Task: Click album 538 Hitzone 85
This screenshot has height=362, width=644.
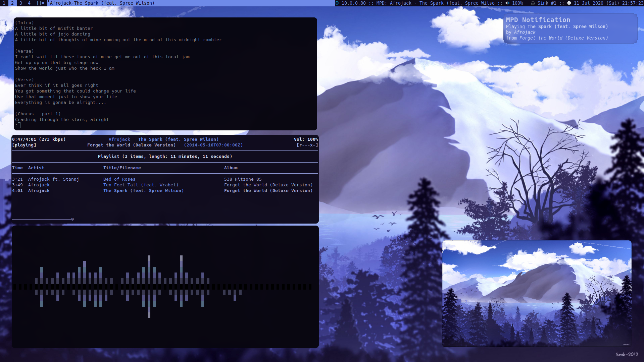Action: click(x=243, y=179)
